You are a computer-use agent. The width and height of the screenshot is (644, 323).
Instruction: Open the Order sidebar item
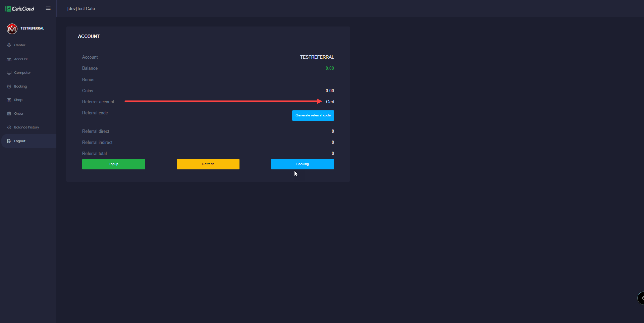point(29,114)
